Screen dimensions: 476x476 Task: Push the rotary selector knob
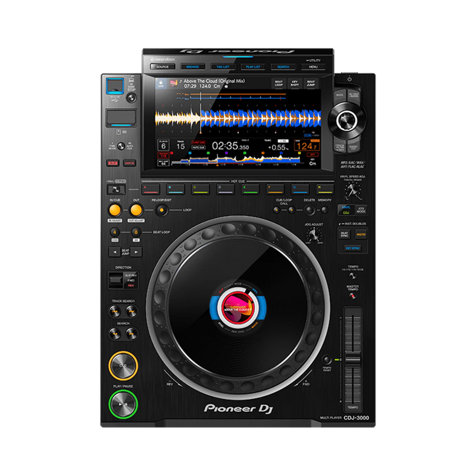click(x=346, y=120)
